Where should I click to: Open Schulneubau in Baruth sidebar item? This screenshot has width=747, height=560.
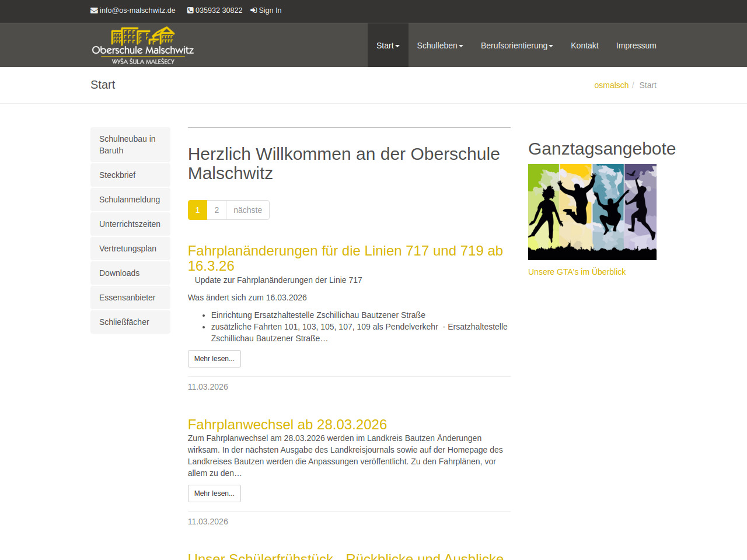[x=130, y=145]
